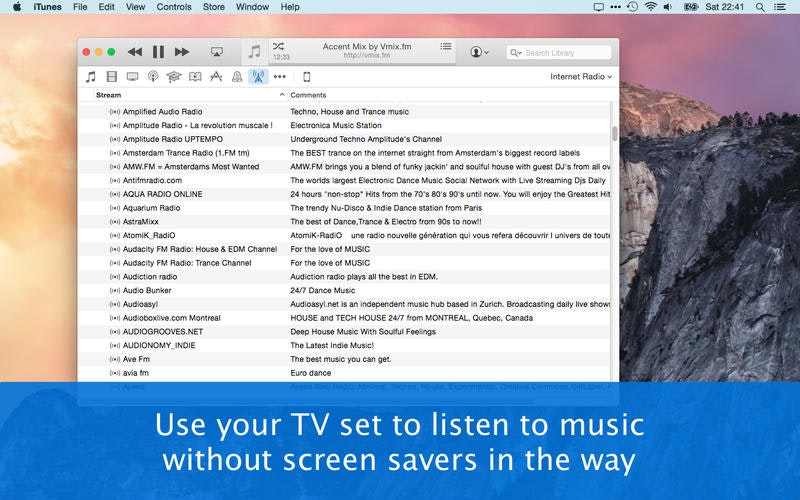Select the Internet Radio antenna icon
Image resolution: width=800 pixels, height=500 pixels.
258,77
